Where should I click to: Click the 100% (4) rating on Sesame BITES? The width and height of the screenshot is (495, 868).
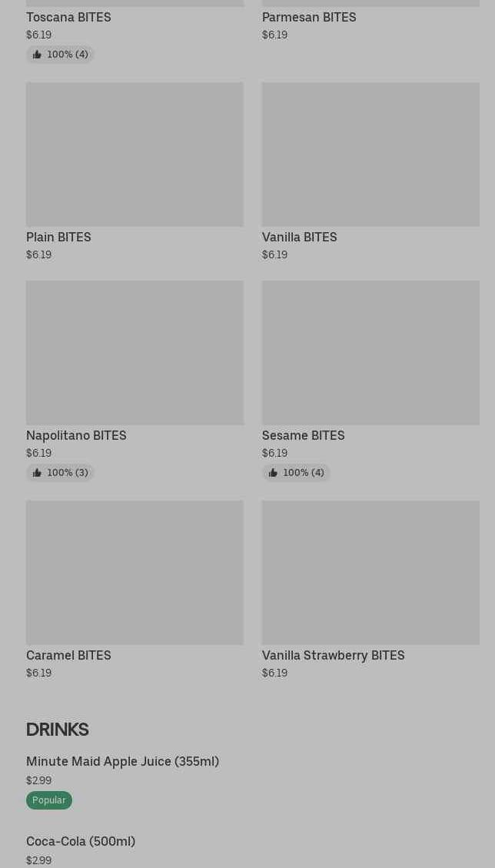(x=296, y=473)
